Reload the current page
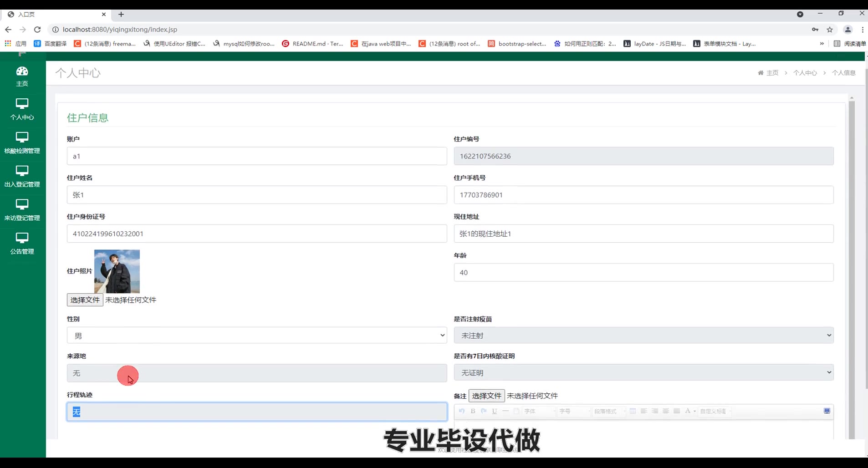Viewport: 868px width, 468px height. click(x=37, y=30)
